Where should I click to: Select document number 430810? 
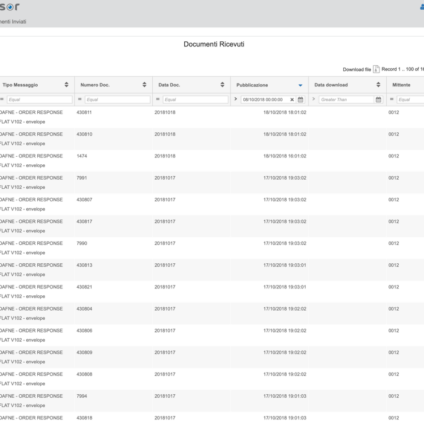84,134
